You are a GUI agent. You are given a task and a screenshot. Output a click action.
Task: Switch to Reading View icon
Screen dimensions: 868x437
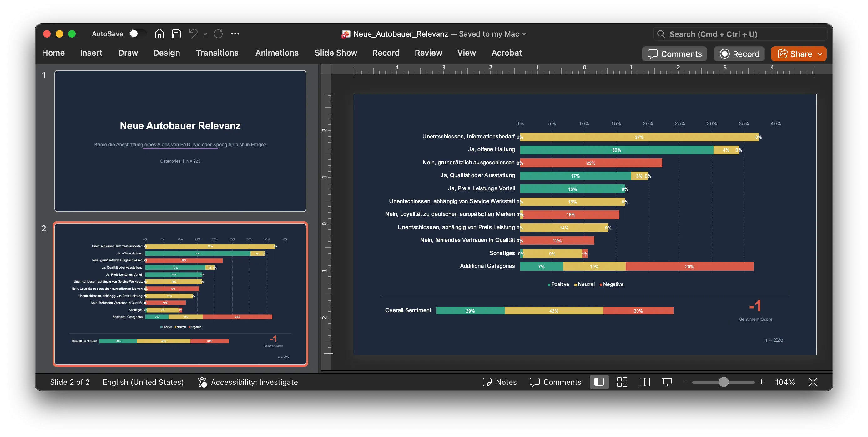point(644,382)
